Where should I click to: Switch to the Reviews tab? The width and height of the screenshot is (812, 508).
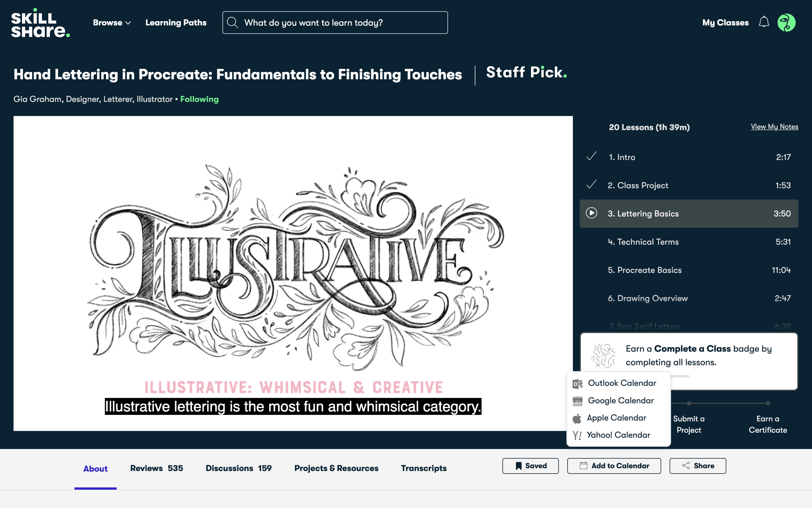click(x=156, y=468)
